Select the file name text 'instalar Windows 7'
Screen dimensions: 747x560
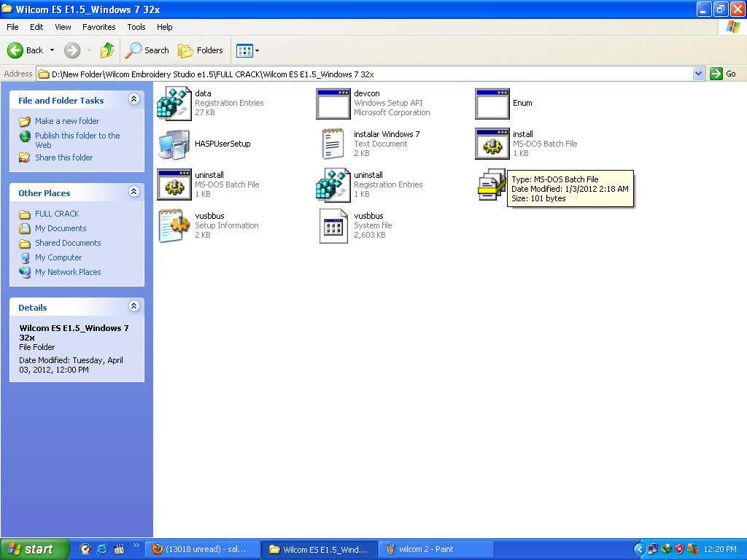tap(387, 134)
